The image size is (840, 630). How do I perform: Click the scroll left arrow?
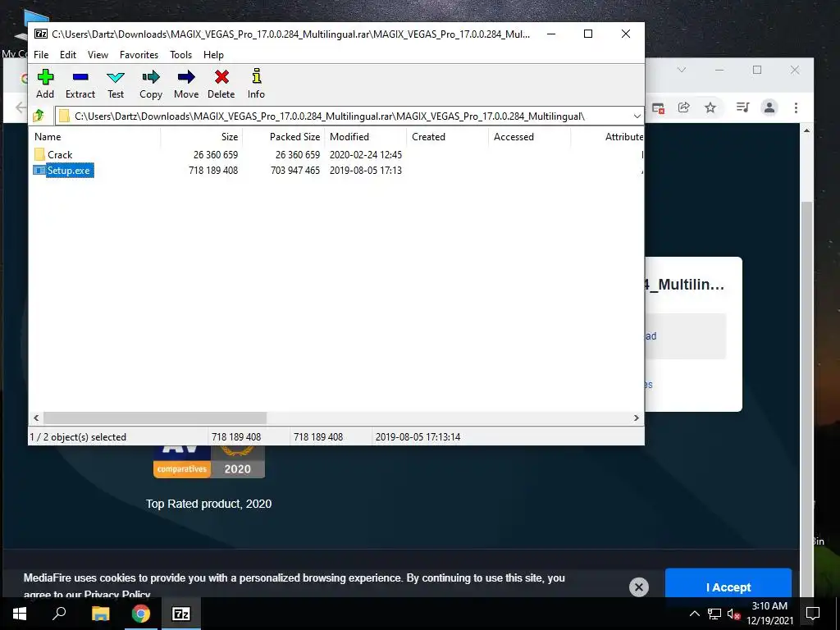click(x=36, y=418)
